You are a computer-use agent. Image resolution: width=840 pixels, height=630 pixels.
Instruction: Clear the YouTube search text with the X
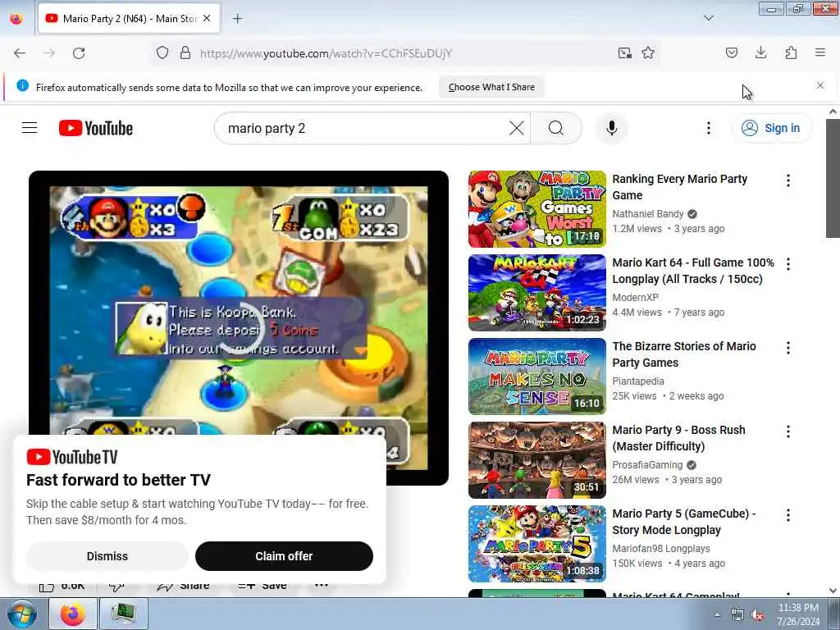pyautogui.click(x=517, y=128)
